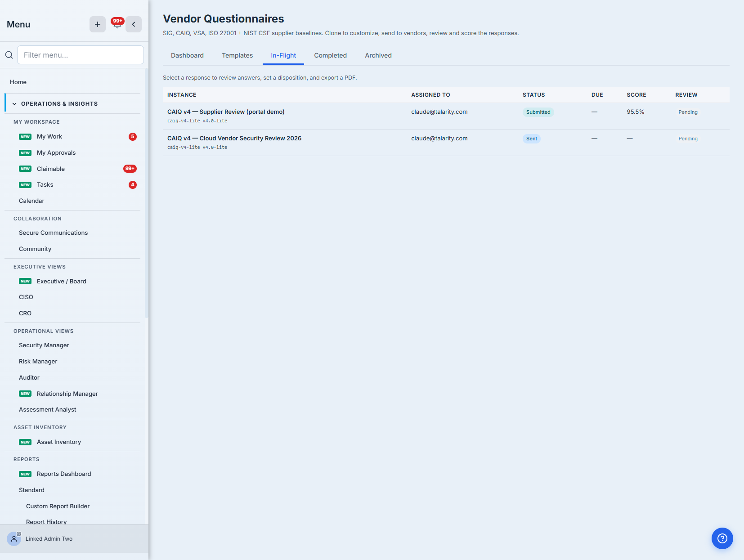
Task: Open CAIQ v4 Cloud Vendor Security Review 2026
Action: click(x=446, y=143)
